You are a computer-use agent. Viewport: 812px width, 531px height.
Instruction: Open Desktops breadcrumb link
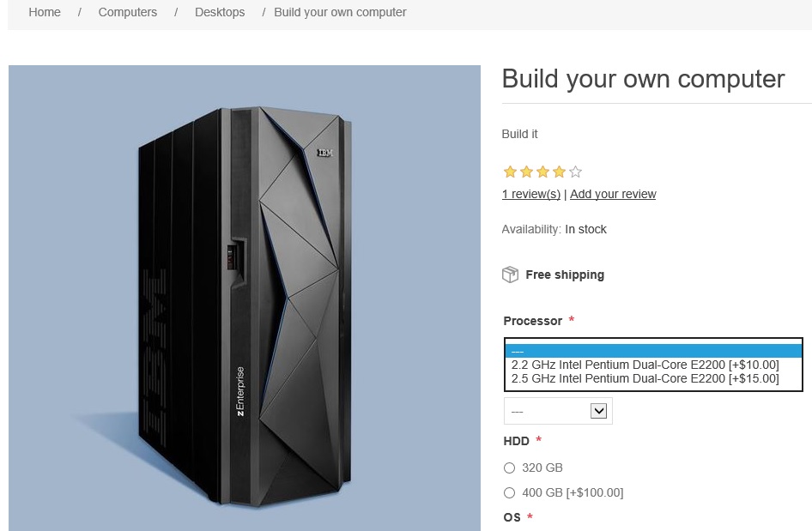click(220, 12)
